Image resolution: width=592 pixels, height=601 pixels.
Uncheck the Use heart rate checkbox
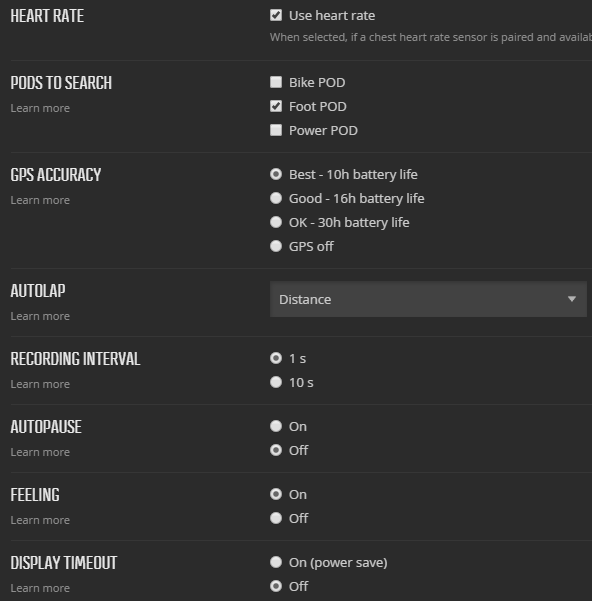coord(276,15)
